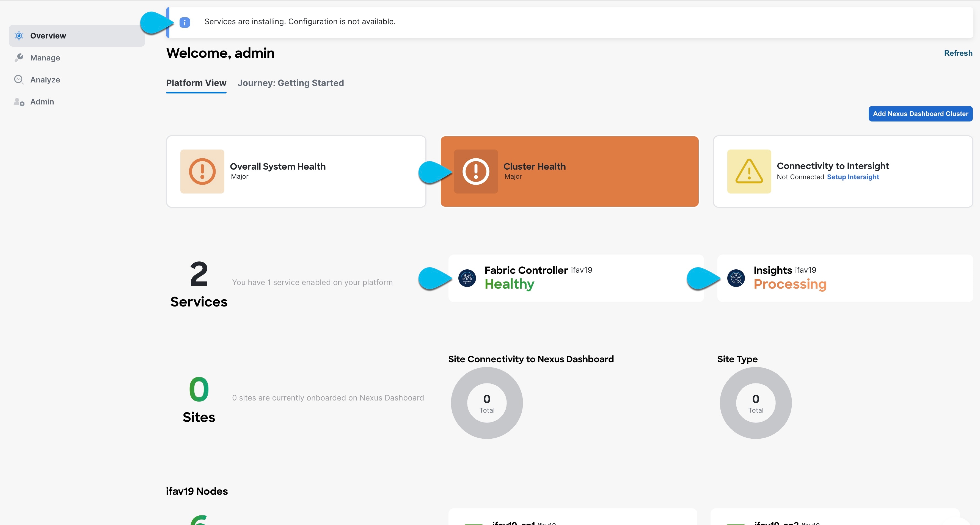This screenshot has width=980, height=525.
Task: Click the blue info icon in the banner
Action: click(185, 23)
